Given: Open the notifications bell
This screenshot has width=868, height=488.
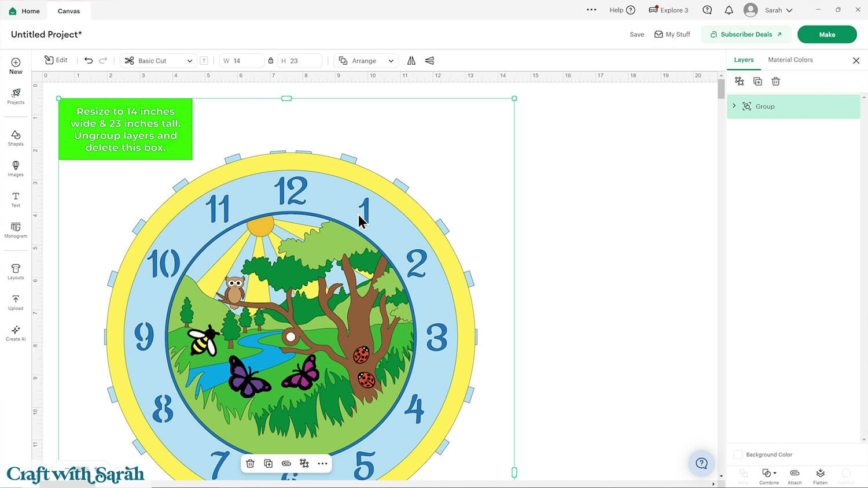Looking at the screenshot, I should tap(729, 10).
